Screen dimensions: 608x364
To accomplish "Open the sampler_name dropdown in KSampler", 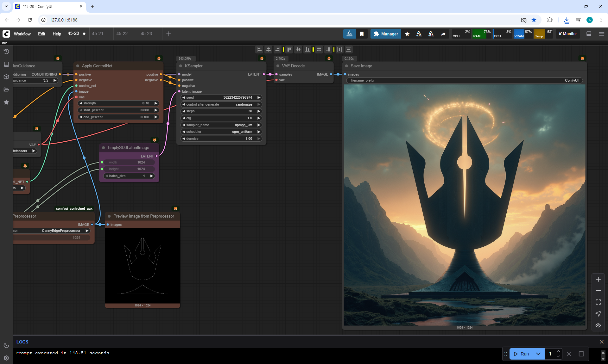I will coord(221,125).
